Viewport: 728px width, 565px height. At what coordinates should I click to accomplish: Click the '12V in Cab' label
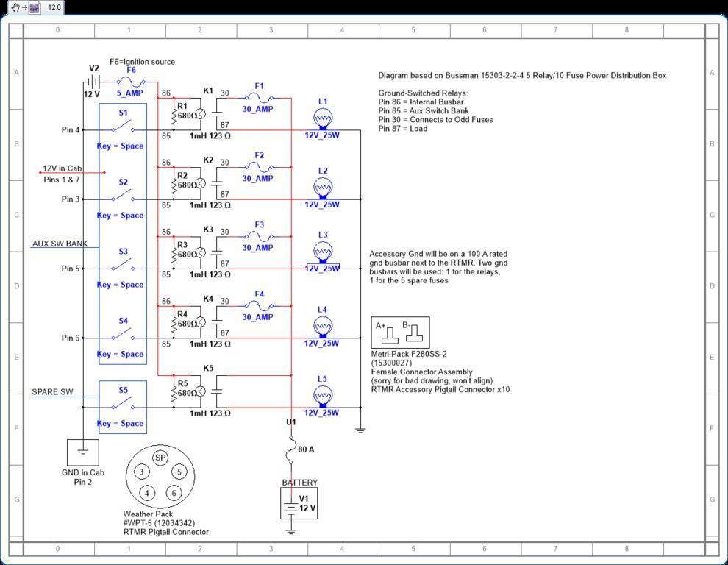[x=63, y=168]
